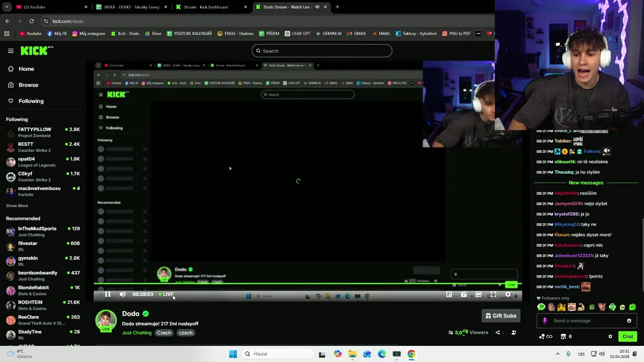Open fiivestar recommended channel
This screenshot has height=362, width=644.
(x=43, y=246)
